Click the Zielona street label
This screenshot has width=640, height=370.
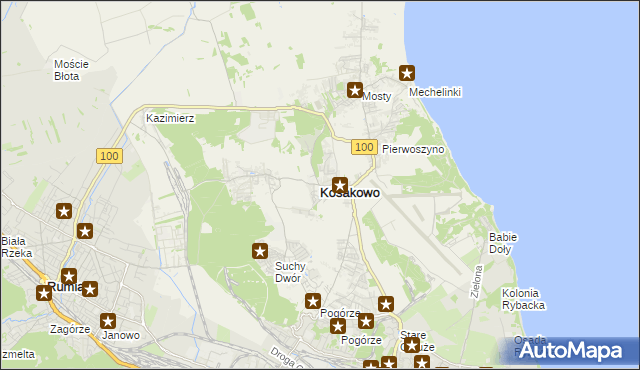pyautogui.click(x=476, y=282)
